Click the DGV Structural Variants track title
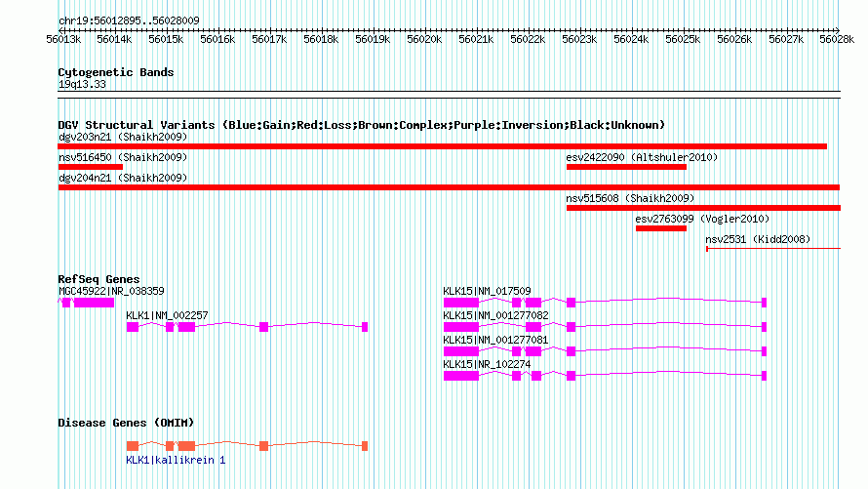 (x=362, y=125)
